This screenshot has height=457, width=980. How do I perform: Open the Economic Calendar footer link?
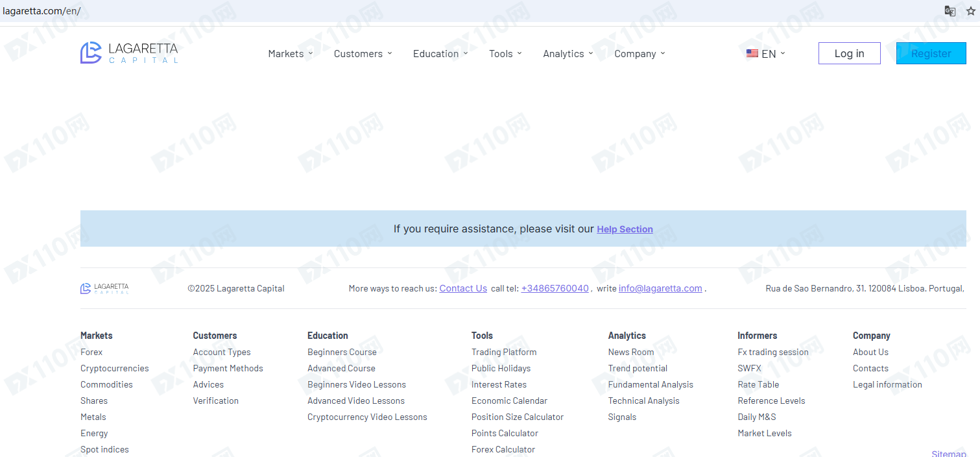509,401
